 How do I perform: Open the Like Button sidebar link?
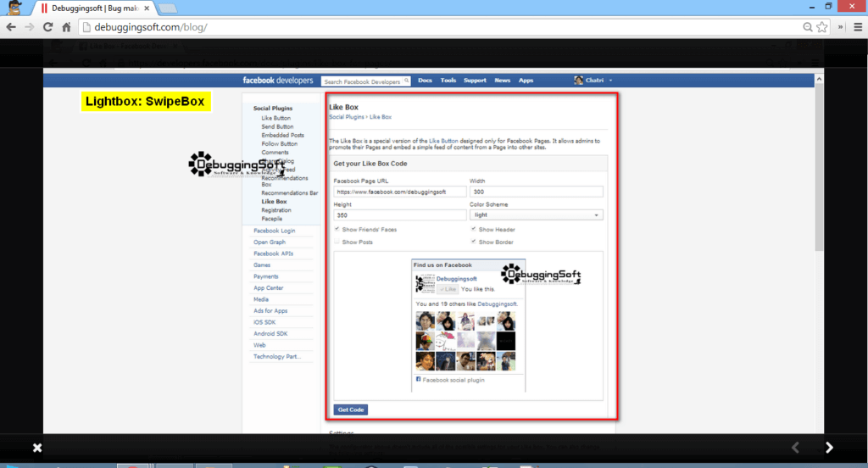(x=275, y=118)
